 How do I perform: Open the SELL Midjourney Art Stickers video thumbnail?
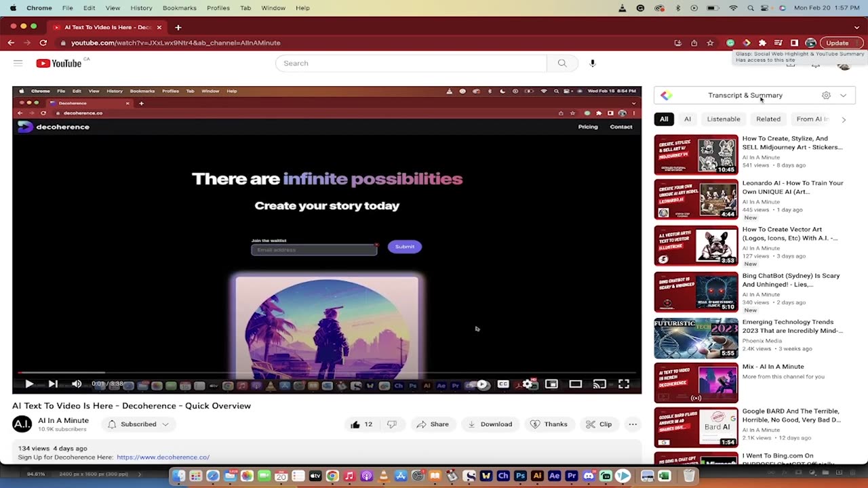pos(696,155)
